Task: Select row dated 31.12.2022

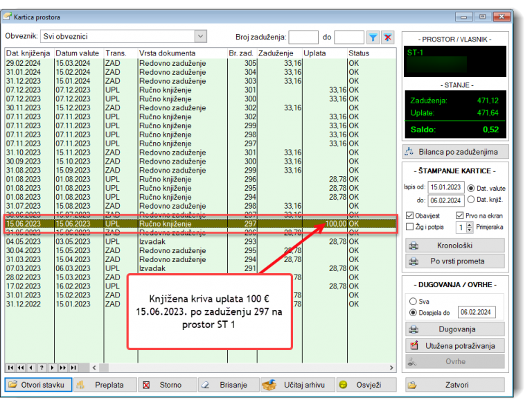Action: pyautogui.click(x=200, y=304)
